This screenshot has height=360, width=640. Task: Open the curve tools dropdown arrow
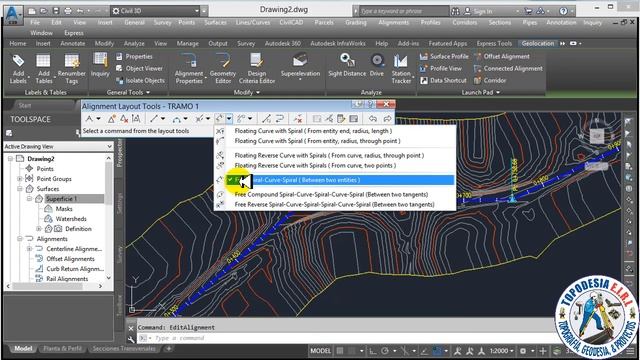point(185,119)
